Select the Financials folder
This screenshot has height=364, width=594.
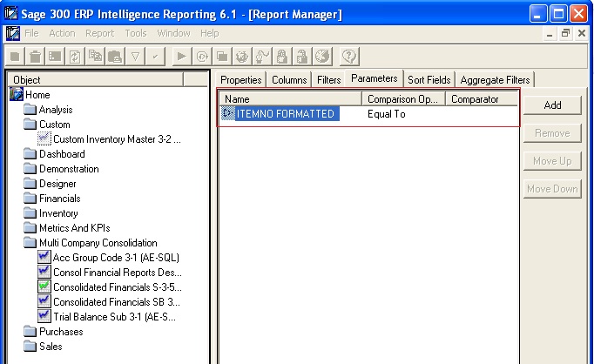click(60, 198)
